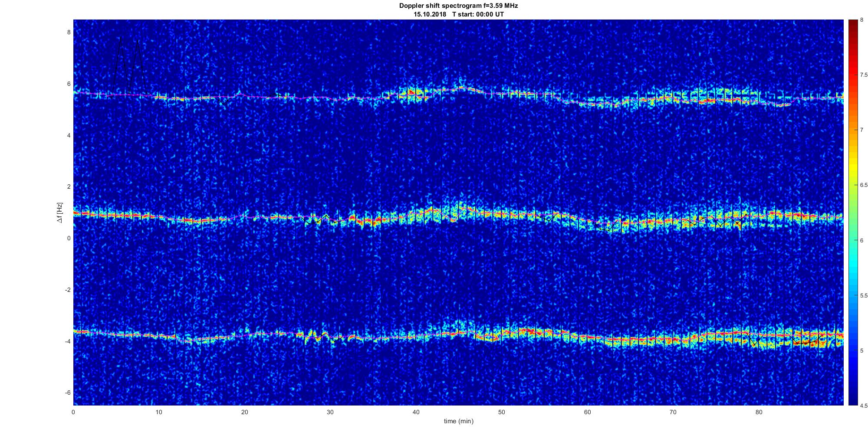Click the x-axis tick label 70

(x=673, y=412)
